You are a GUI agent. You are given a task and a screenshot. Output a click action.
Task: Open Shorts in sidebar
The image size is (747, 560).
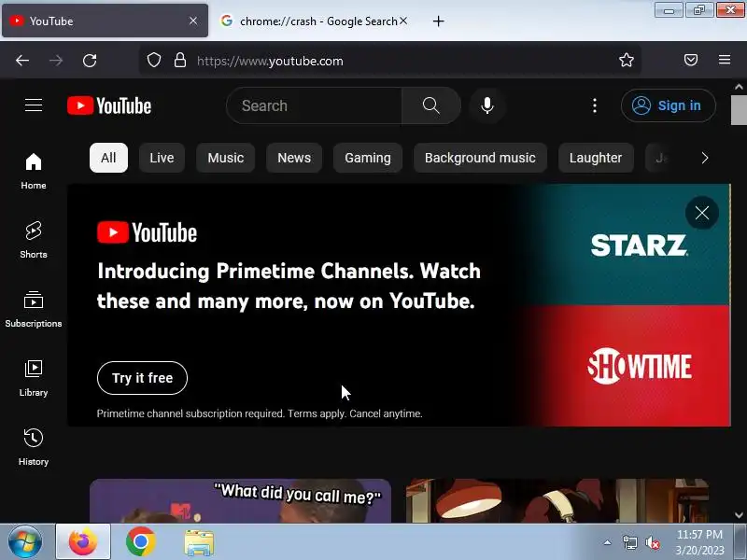tap(34, 240)
